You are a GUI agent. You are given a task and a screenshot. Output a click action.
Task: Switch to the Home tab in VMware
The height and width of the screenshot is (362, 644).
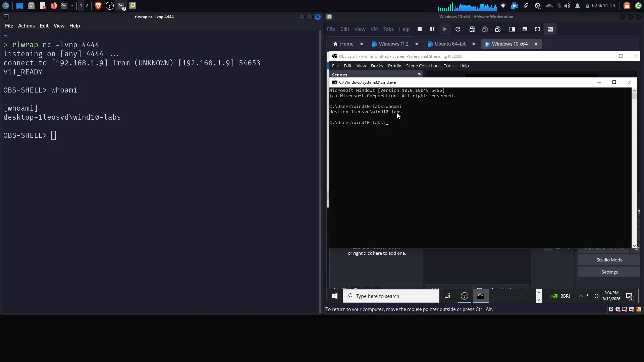[x=343, y=44]
